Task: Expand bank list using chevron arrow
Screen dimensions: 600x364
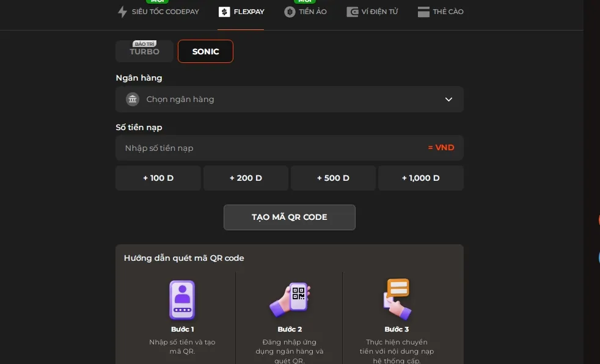Action: 448,100
